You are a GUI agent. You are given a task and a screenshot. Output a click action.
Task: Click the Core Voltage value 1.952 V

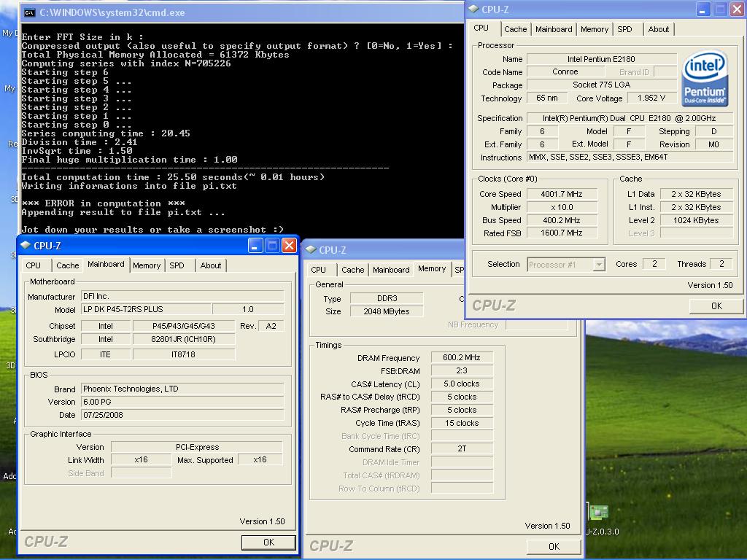click(x=651, y=98)
